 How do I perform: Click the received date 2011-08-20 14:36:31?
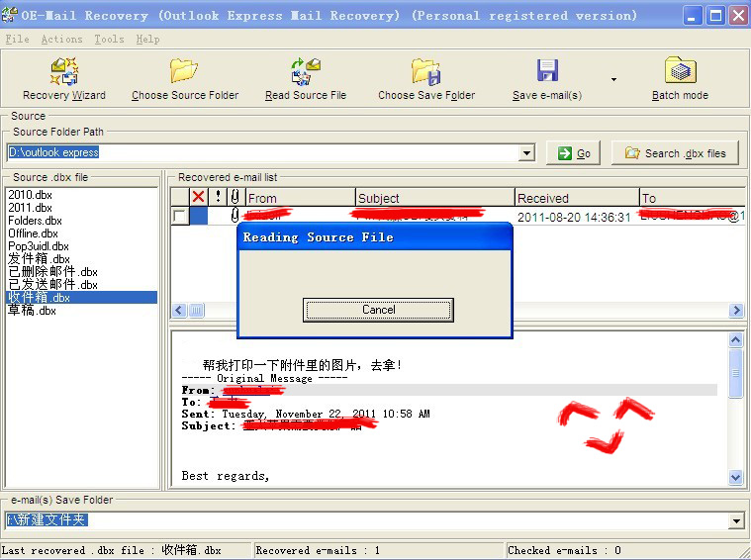pyautogui.click(x=574, y=217)
